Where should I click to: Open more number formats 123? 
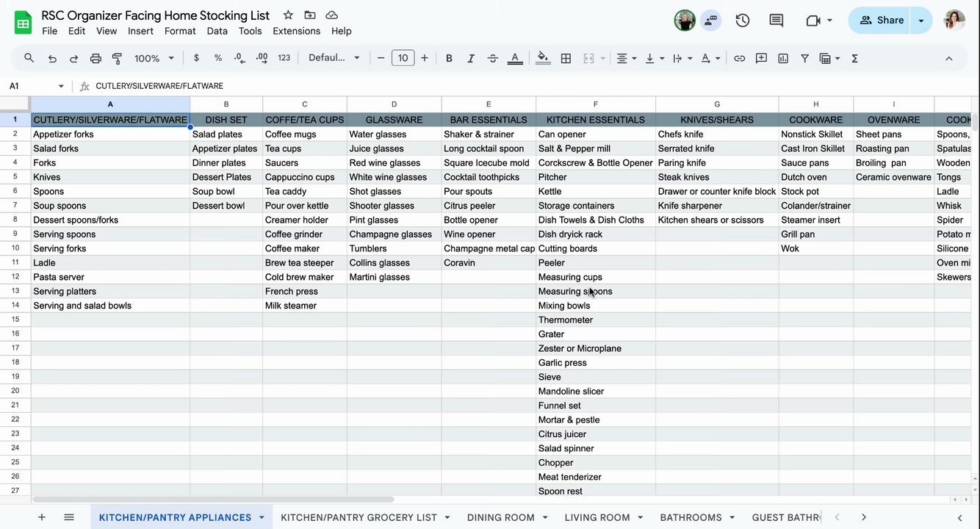click(284, 58)
